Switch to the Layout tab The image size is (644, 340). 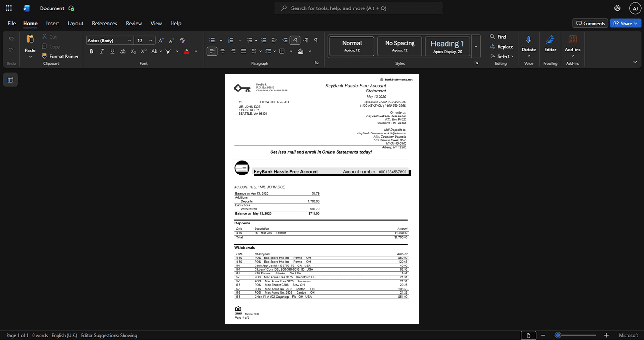pos(75,23)
